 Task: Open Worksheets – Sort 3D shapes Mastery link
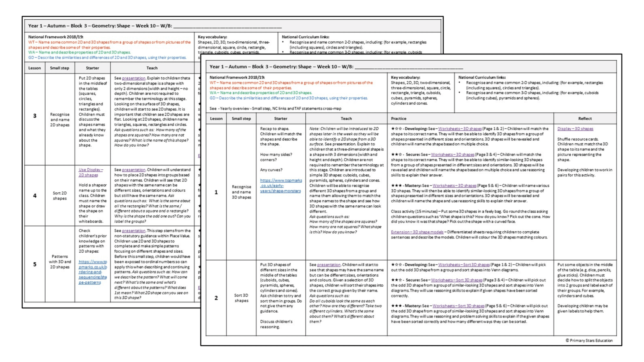(x=458, y=306)
